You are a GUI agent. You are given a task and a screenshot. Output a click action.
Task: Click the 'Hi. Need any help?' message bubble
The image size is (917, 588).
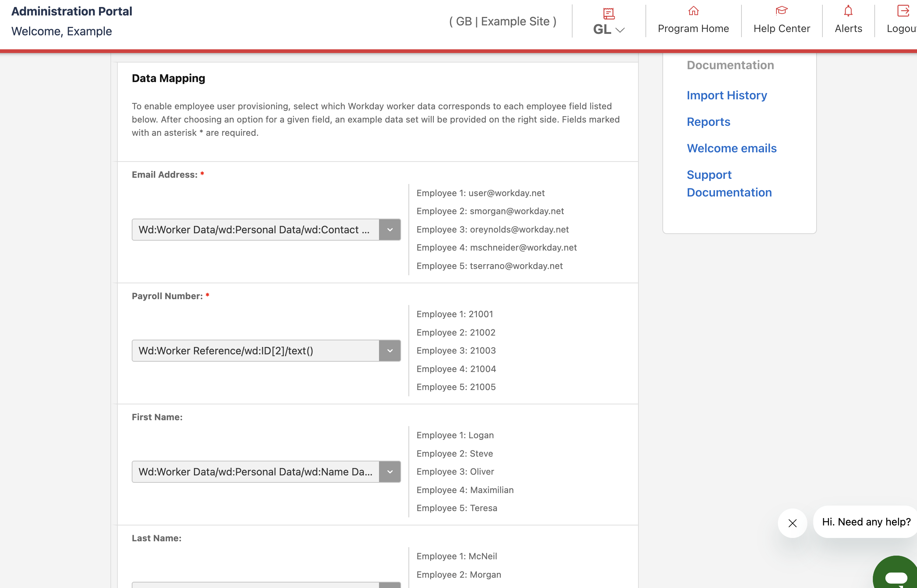pos(865,521)
